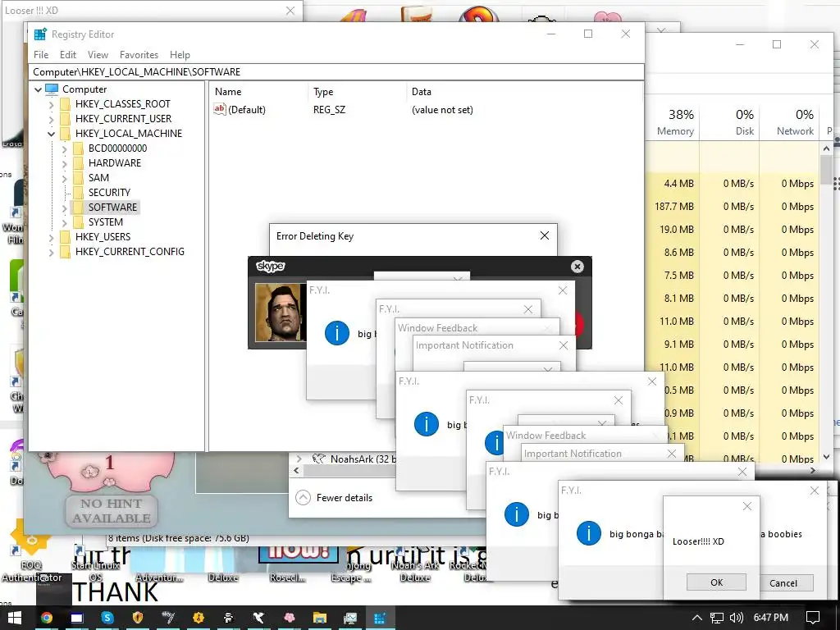Show hidden system tray icons chevron

(696, 618)
